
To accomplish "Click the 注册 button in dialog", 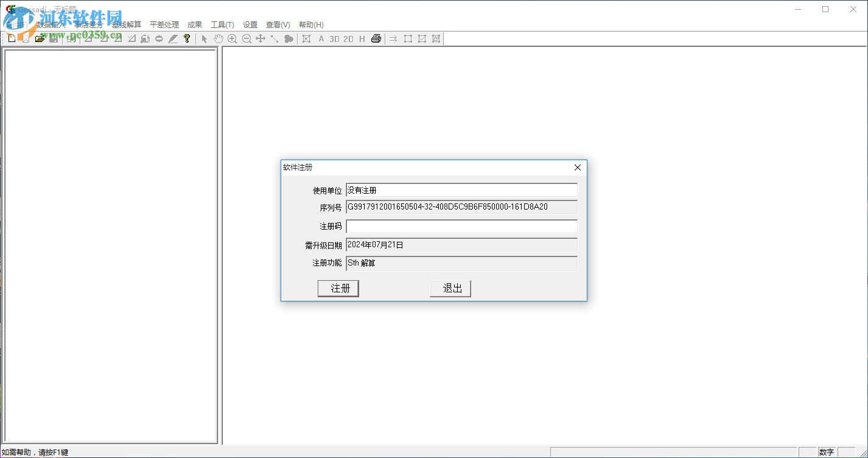I will (338, 289).
